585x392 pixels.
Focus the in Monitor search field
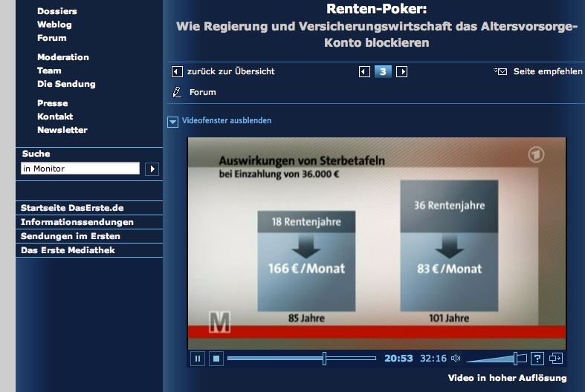[x=80, y=169]
